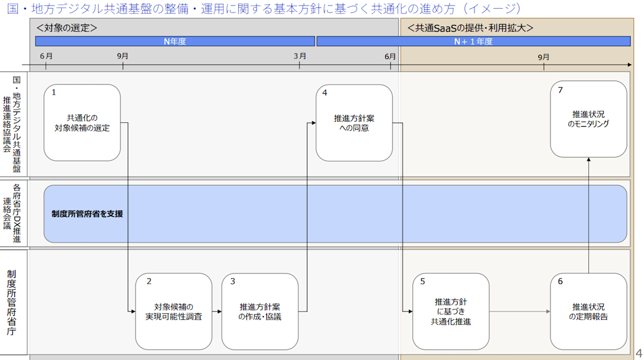The height and width of the screenshot is (360, 644).
Task: Click the N年度 timeline bar
Action: [x=174, y=41]
